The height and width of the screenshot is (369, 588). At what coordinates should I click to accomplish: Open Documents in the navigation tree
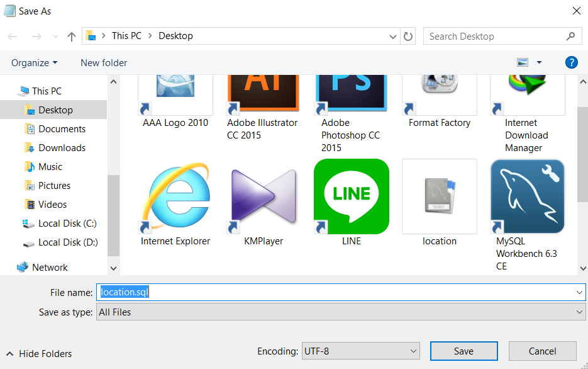(x=62, y=128)
